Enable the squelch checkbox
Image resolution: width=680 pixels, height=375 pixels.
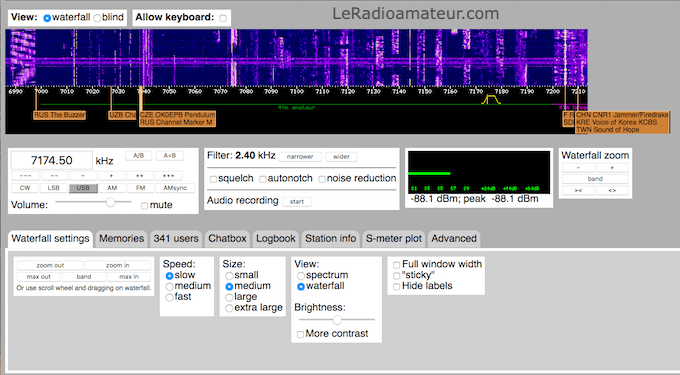[x=213, y=179]
